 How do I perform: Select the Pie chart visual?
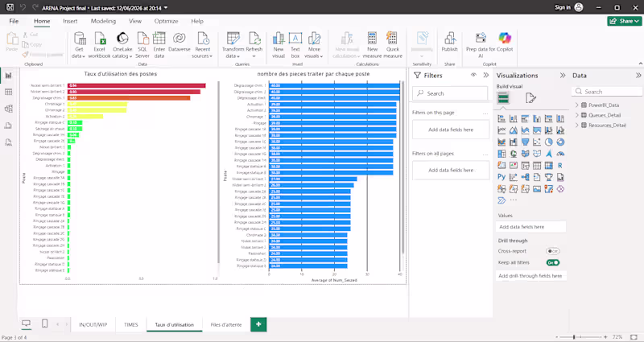(x=549, y=142)
